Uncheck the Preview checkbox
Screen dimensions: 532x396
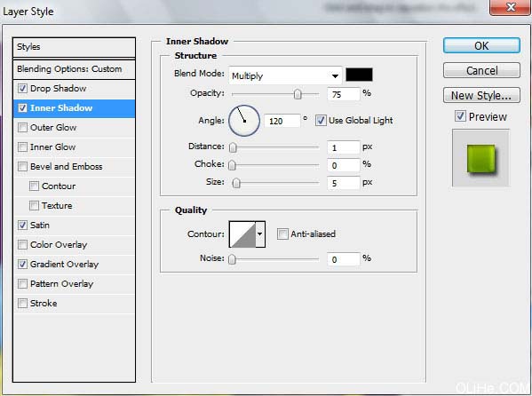click(x=460, y=116)
